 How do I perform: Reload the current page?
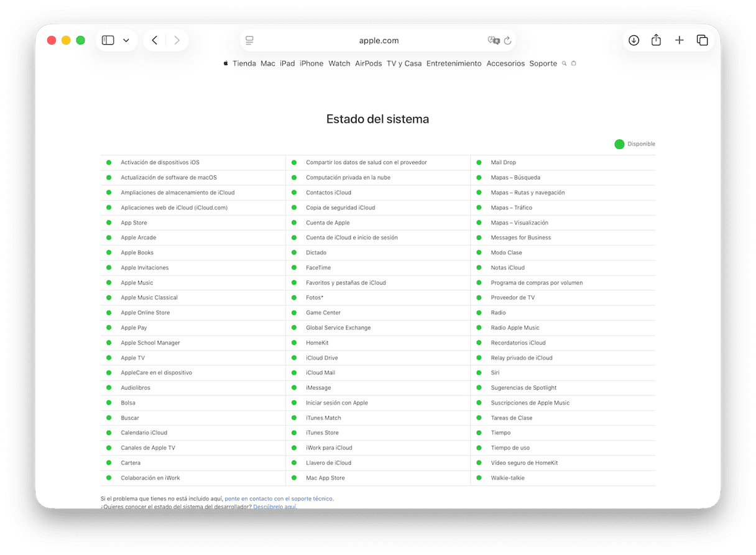point(507,40)
